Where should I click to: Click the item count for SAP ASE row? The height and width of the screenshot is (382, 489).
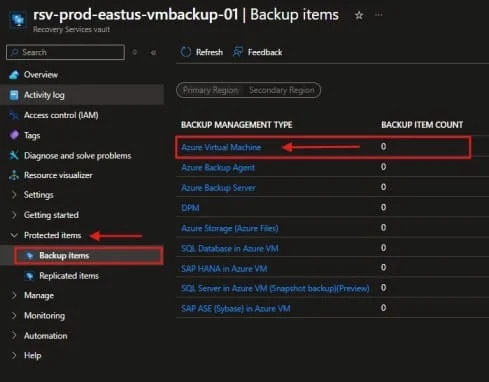point(383,308)
